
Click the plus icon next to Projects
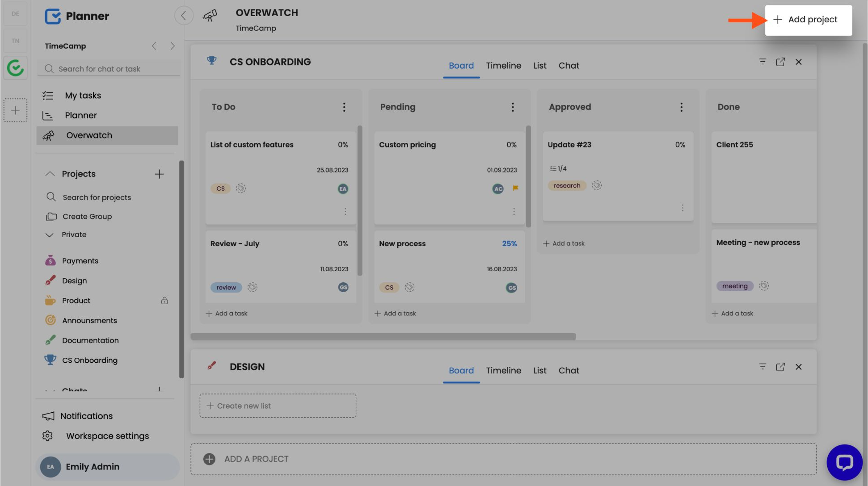click(159, 174)
